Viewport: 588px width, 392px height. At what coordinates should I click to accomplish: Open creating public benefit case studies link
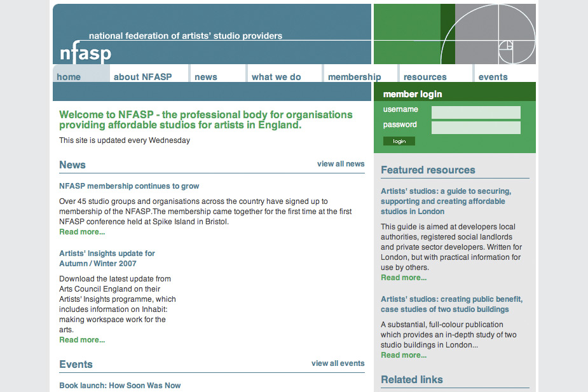451,304
